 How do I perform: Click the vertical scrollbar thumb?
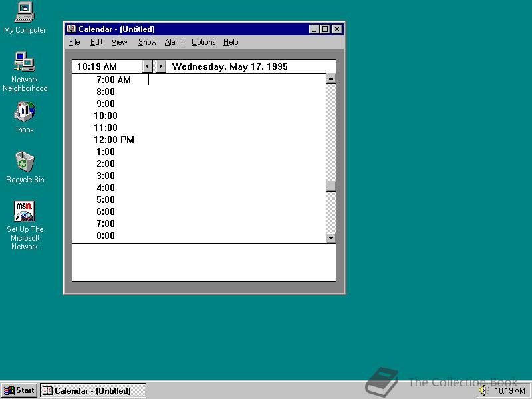(x=331, y=186)
